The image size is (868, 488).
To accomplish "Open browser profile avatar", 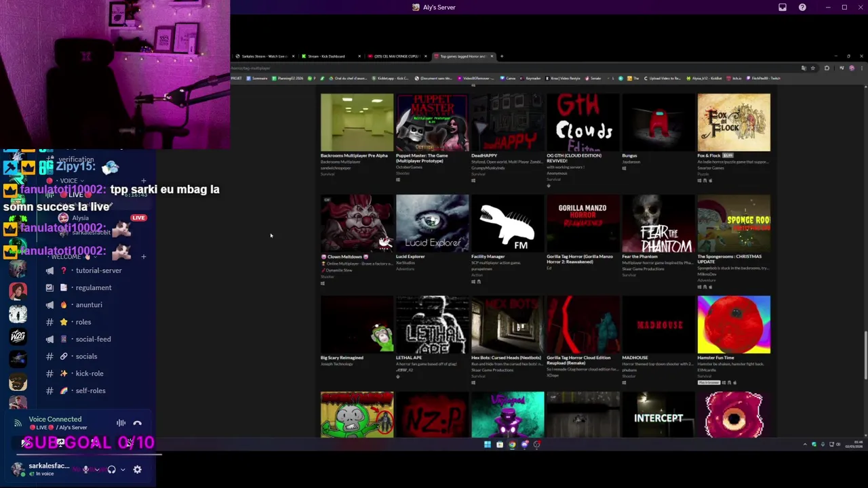I will click(852, 68).
